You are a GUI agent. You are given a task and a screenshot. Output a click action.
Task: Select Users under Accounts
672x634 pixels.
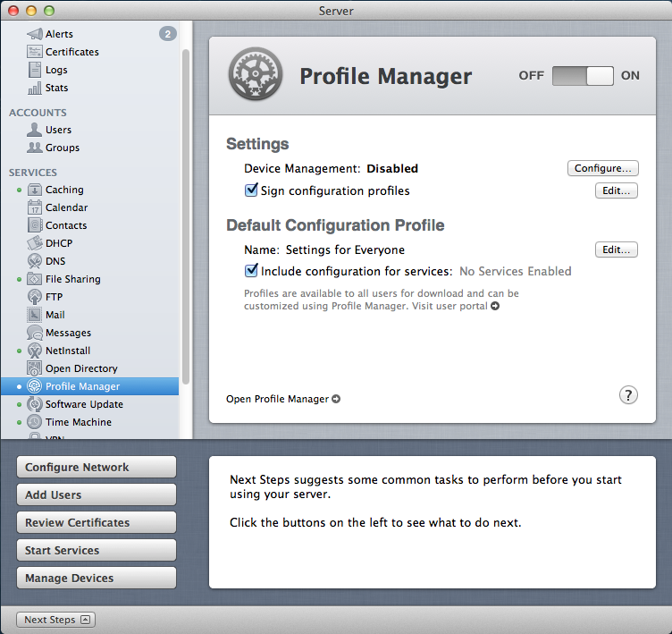(x=58, y=130)
